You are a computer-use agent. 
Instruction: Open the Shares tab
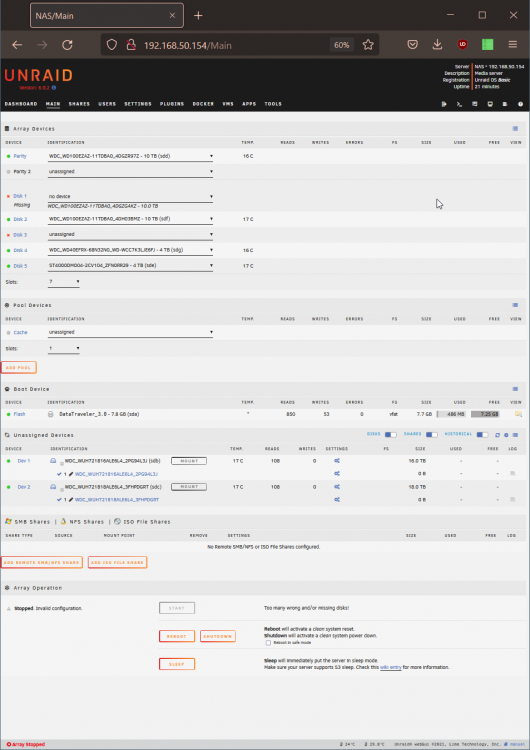pyautogui.click(x=79, y=104)
